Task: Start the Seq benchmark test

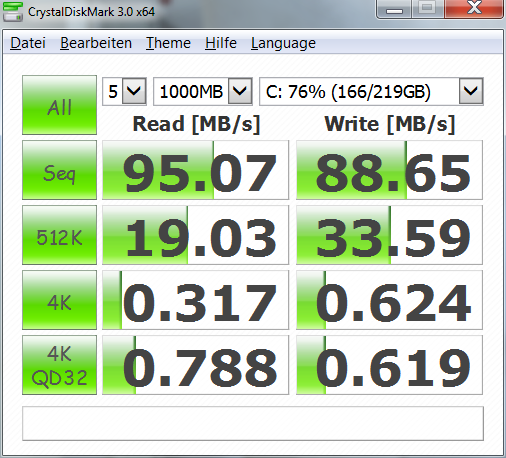Action: (59, 170)
